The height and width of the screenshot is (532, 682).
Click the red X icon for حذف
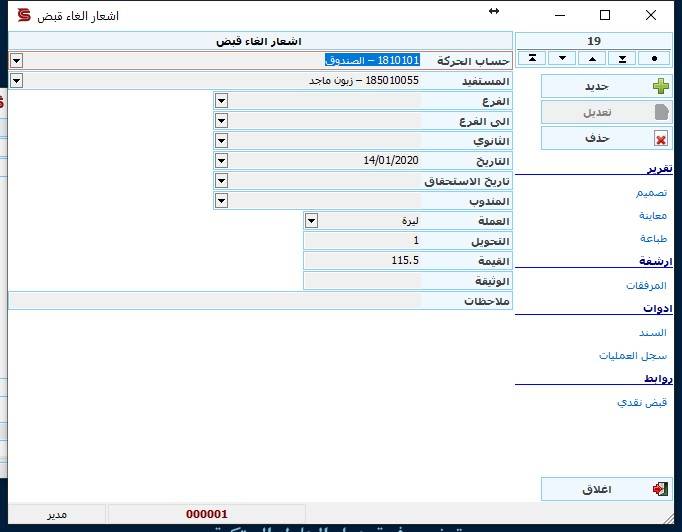[x=661, y=140]
